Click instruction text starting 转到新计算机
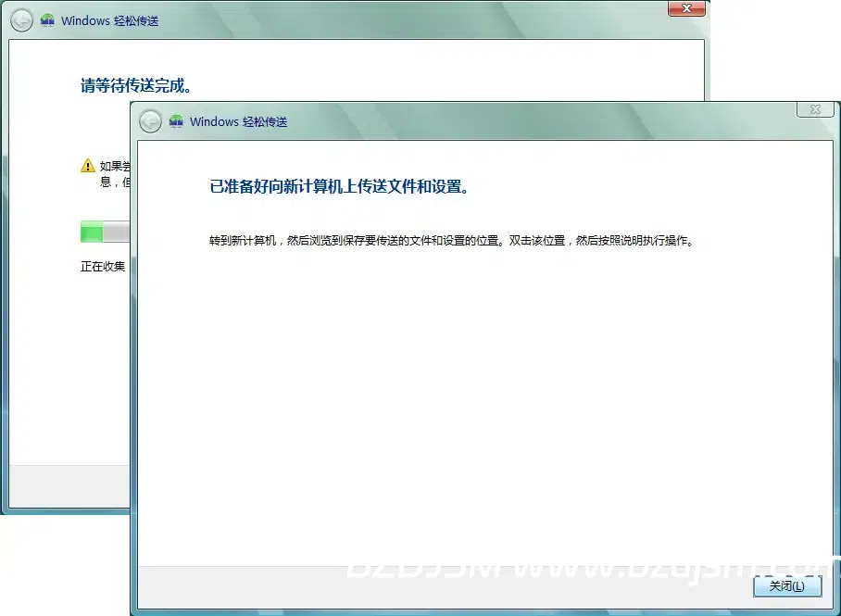The image size is (841, 616). (452, 241)
